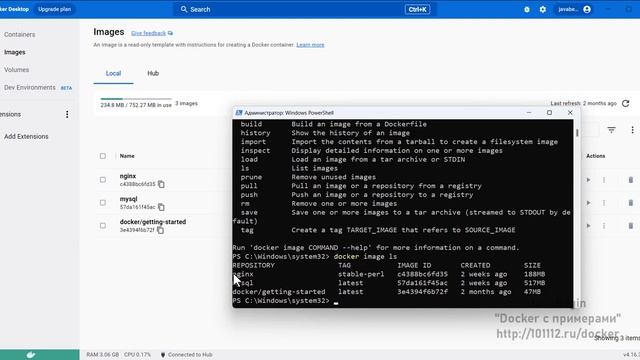
Task: Click the PowerShell window title icon
Action: pyautogui.click(x=239, y=113)
